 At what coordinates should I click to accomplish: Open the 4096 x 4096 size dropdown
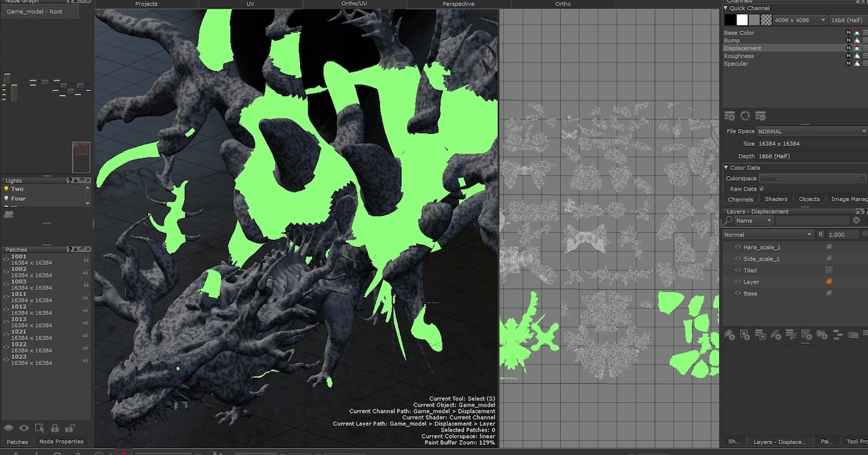coord(800,20)
